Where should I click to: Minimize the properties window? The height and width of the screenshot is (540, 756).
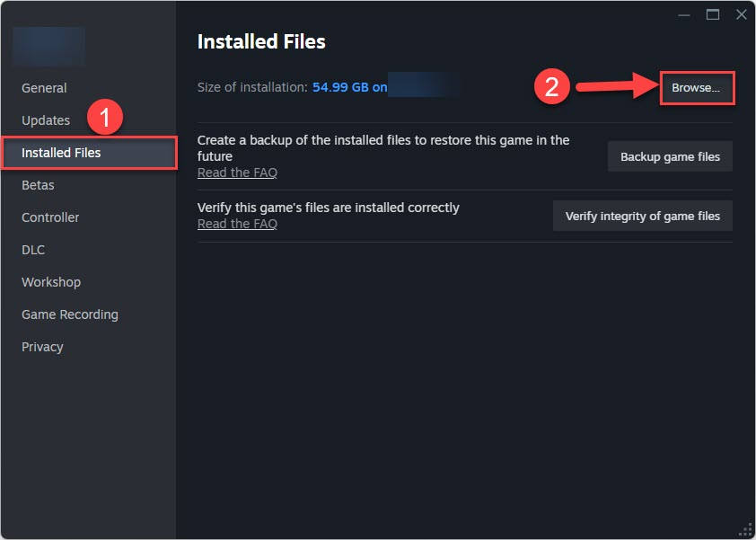point(684,15)
